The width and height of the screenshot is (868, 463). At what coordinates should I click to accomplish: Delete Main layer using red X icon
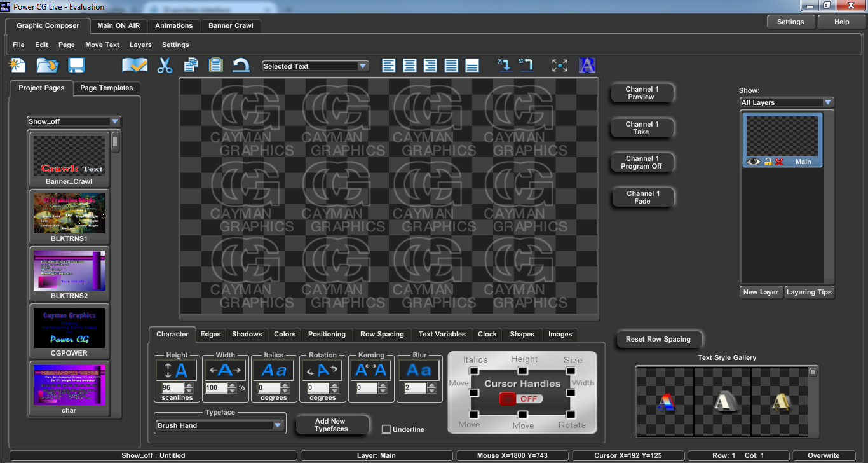(779, 162)
